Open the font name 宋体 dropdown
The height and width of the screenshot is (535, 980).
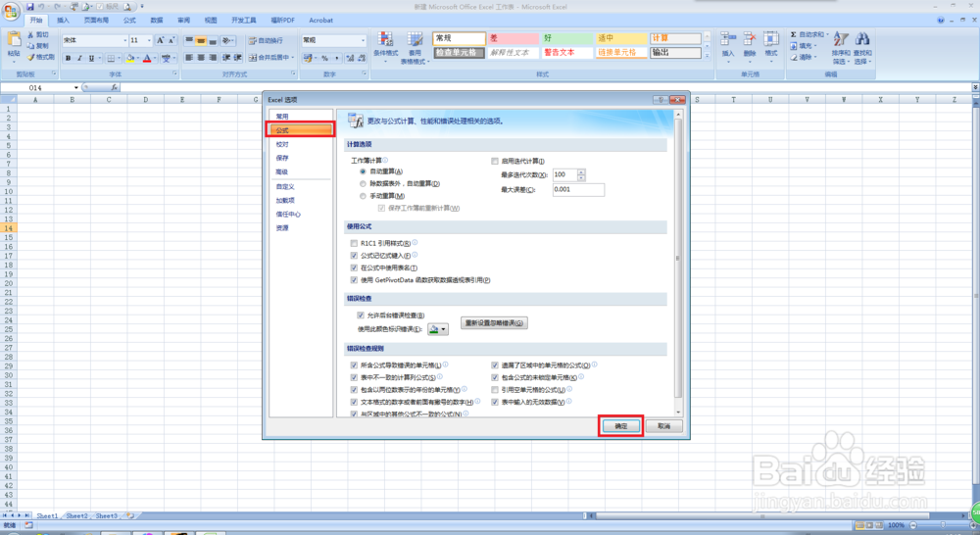point(125,40)
